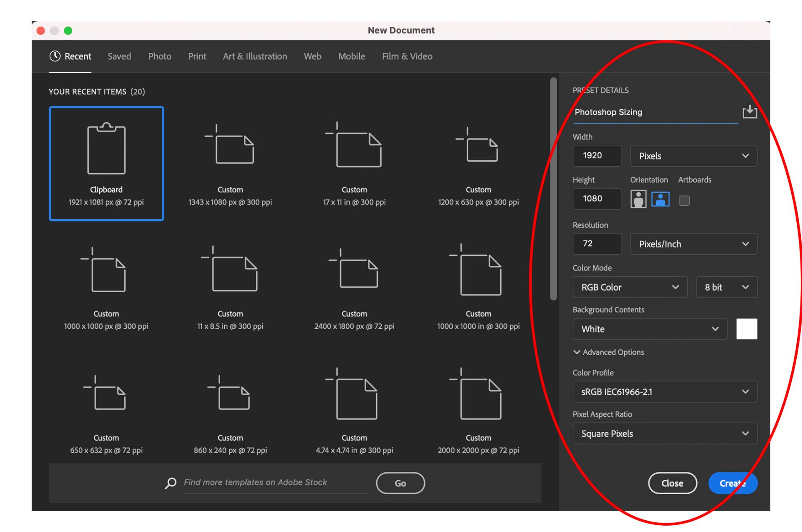The height and width of the screenshot is (532, 802).
Task: Click the save preset icon
Action: pyautogui.click(x=749, y=112)
